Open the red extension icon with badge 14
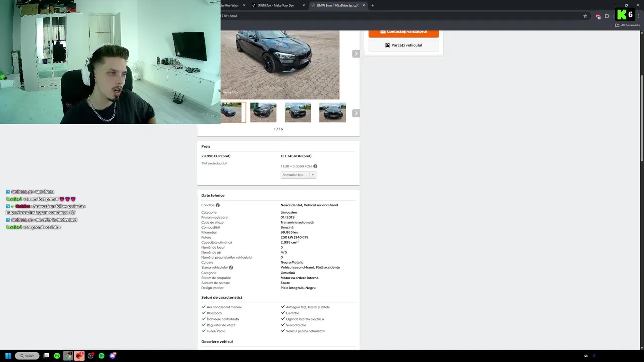This screenshot has width=644, height=362. pos(598,16)
